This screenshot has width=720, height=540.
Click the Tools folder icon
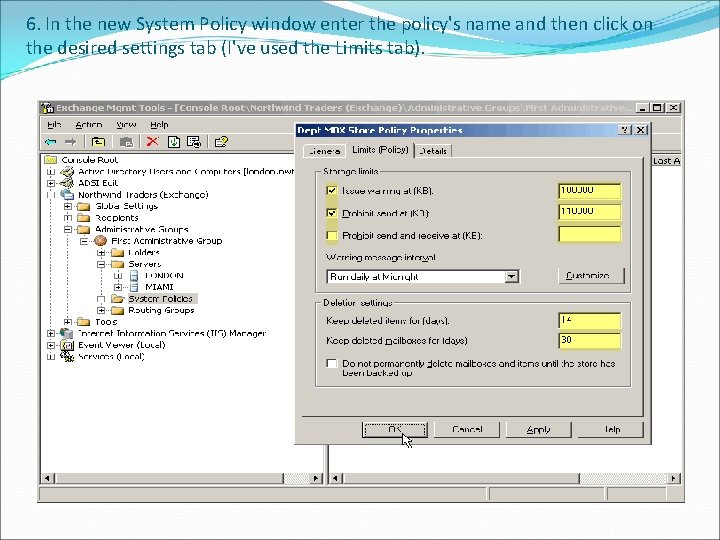click(84, 322)
